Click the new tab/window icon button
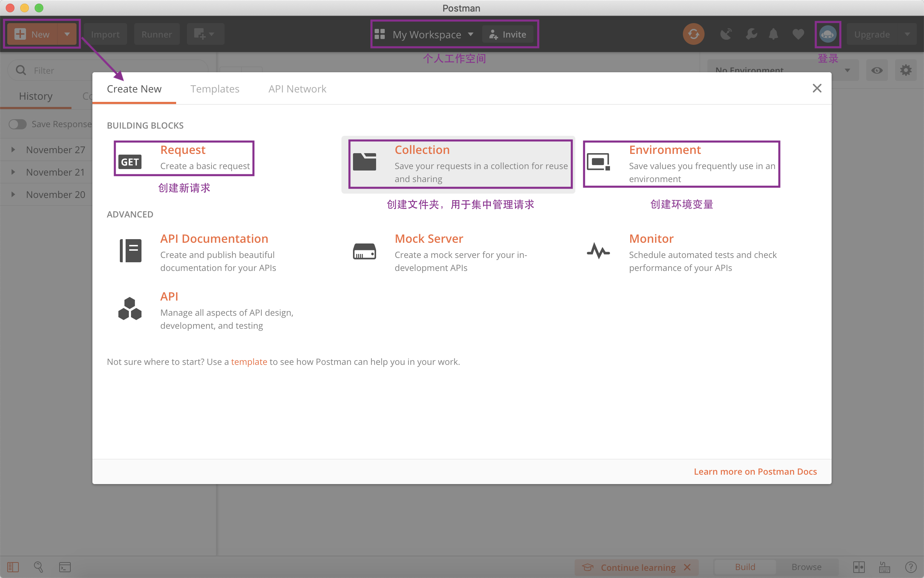The width and height of the screenshot is (924, 578). click(x=205, y=34)
